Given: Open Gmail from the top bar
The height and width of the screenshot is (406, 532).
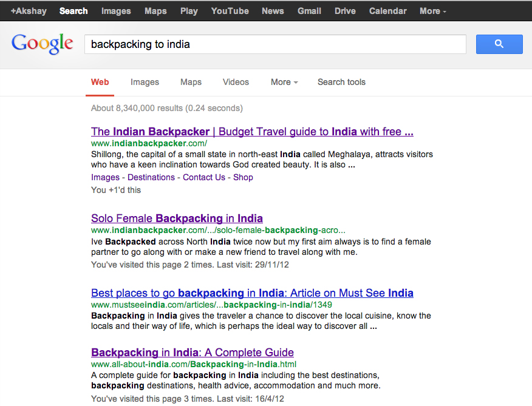Looking at the screenshot, I should (310, 11).
